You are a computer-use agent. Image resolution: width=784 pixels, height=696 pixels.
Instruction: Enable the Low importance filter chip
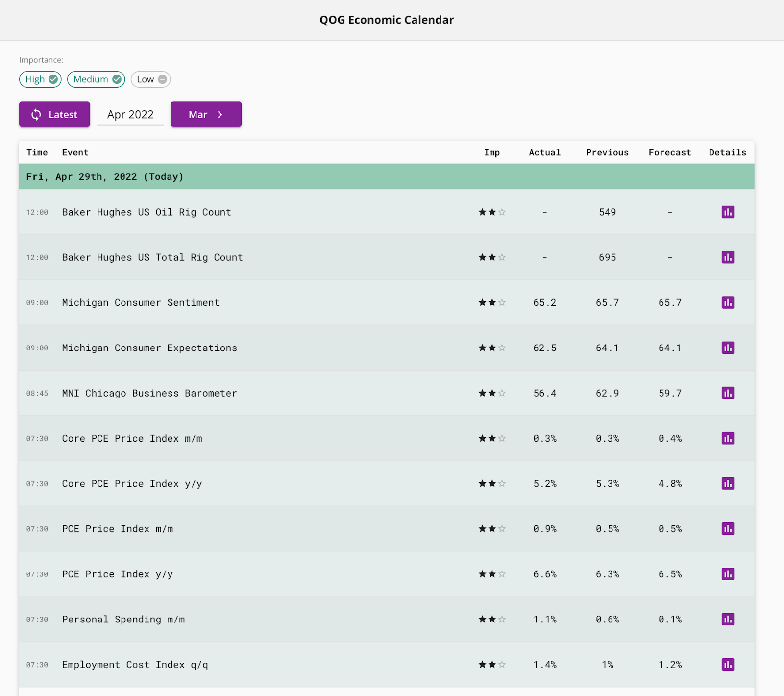(150, 79)
